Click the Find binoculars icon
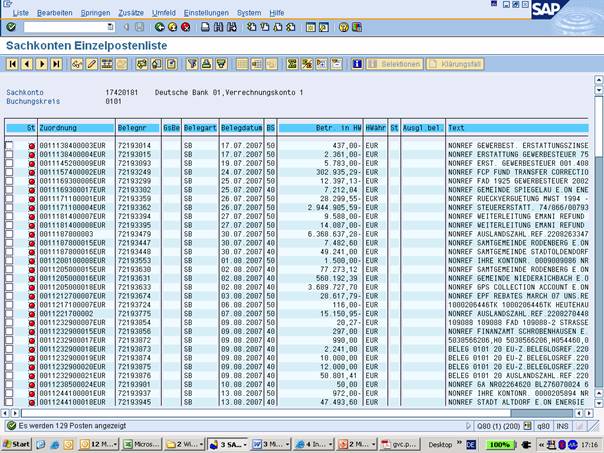Viewport: 604px width, 453px height. (x=218, y=27)
